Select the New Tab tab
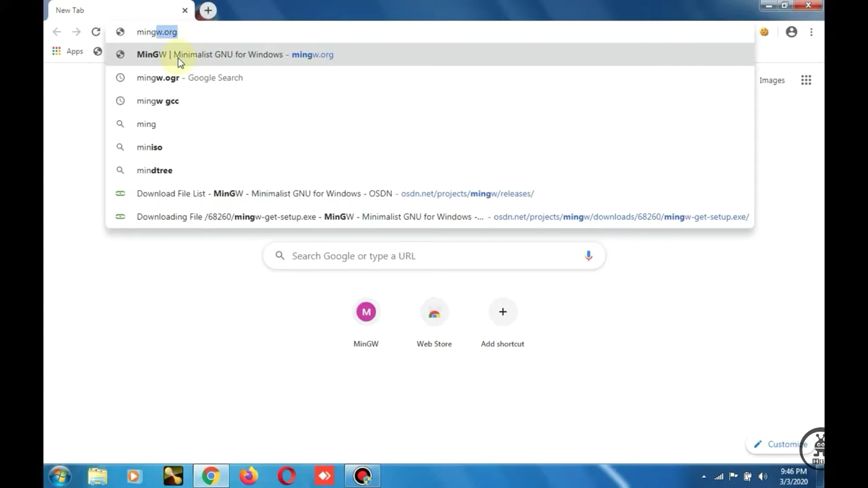868x488 pixels. point(119,10)
